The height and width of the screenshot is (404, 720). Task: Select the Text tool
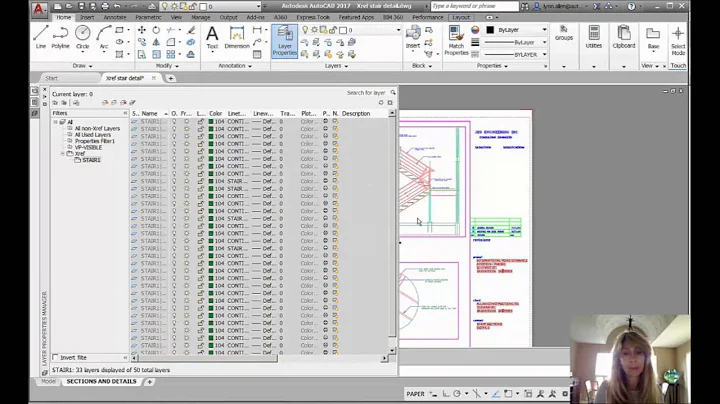pos(212,37)
